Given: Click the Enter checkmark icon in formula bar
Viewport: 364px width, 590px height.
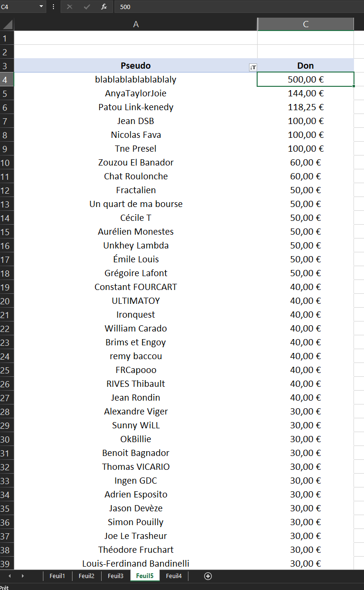Looking at the screenshot, I should 86,7.
